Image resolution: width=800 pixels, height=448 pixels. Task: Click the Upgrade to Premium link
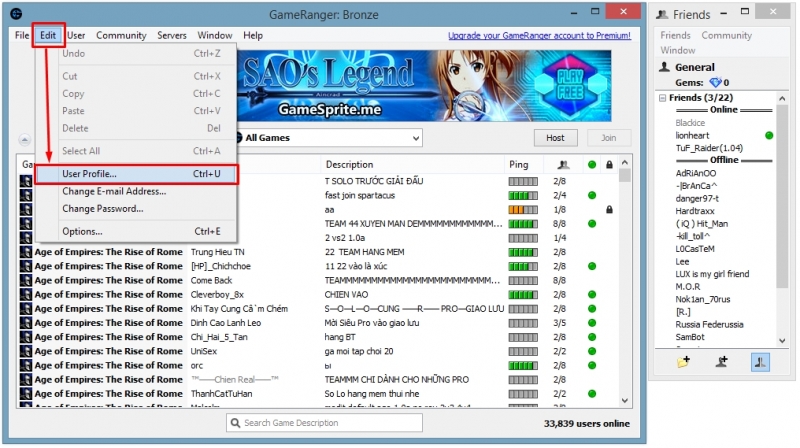tap(539, 36)
